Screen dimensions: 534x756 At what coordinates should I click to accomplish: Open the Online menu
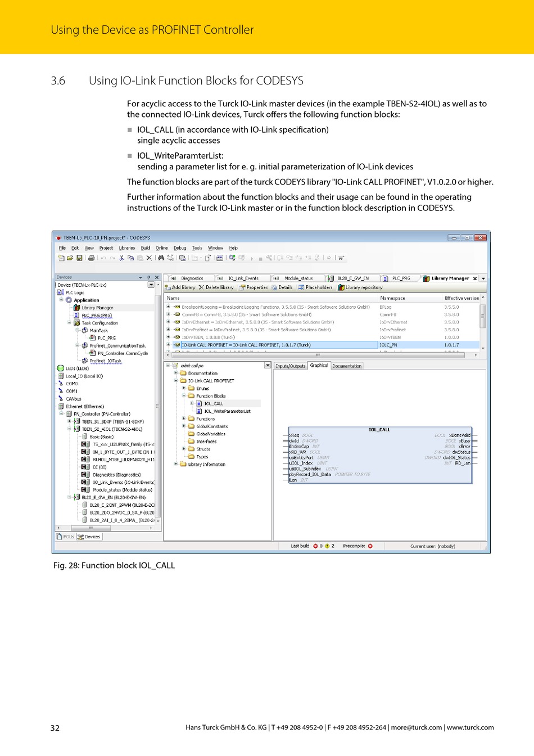click(162, 248)
